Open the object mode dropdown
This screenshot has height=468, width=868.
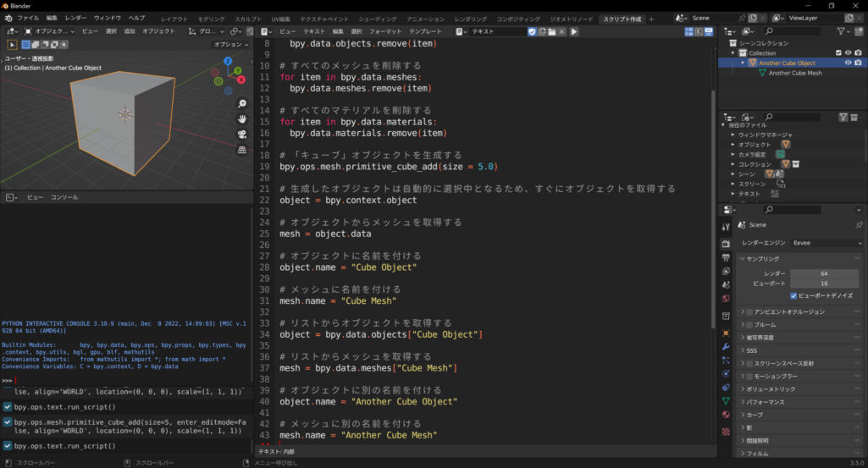pos(49,31)
